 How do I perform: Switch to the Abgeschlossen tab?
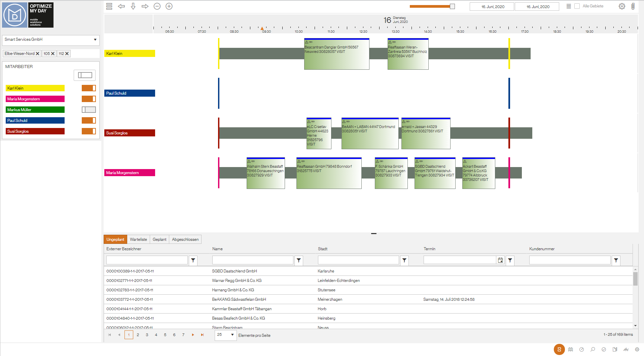tap(185, 239)
